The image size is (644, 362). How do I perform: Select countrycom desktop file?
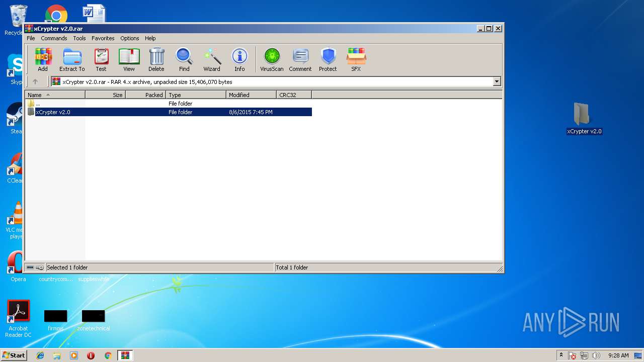(56, 279)
